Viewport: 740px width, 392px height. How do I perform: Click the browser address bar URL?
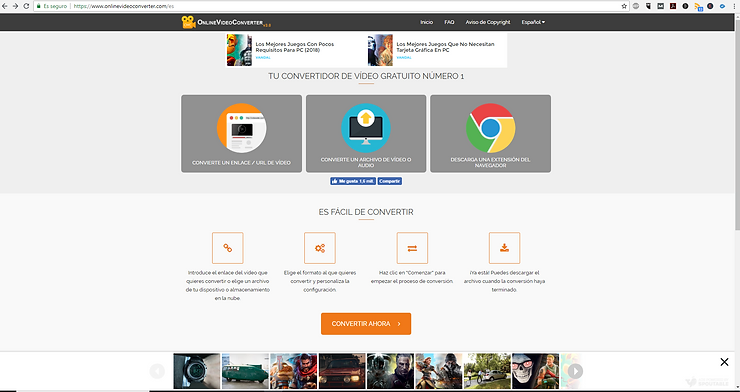point(124,6)
